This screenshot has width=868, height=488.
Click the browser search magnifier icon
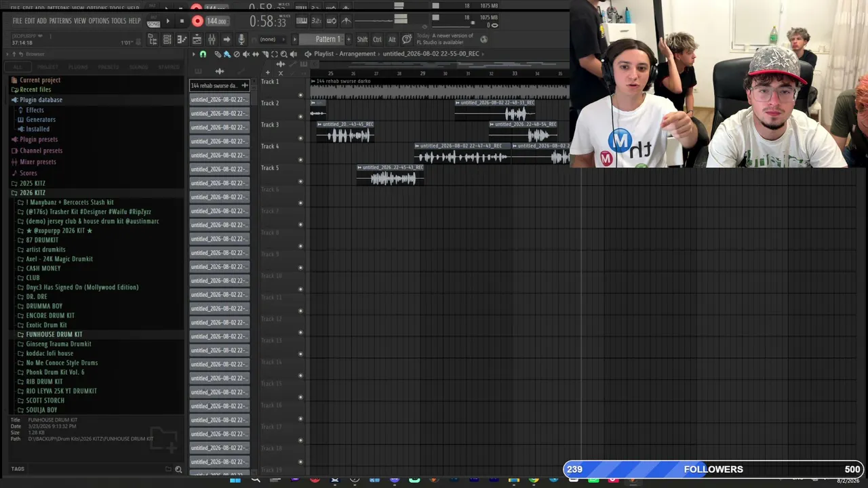click(x=178, y=469)
